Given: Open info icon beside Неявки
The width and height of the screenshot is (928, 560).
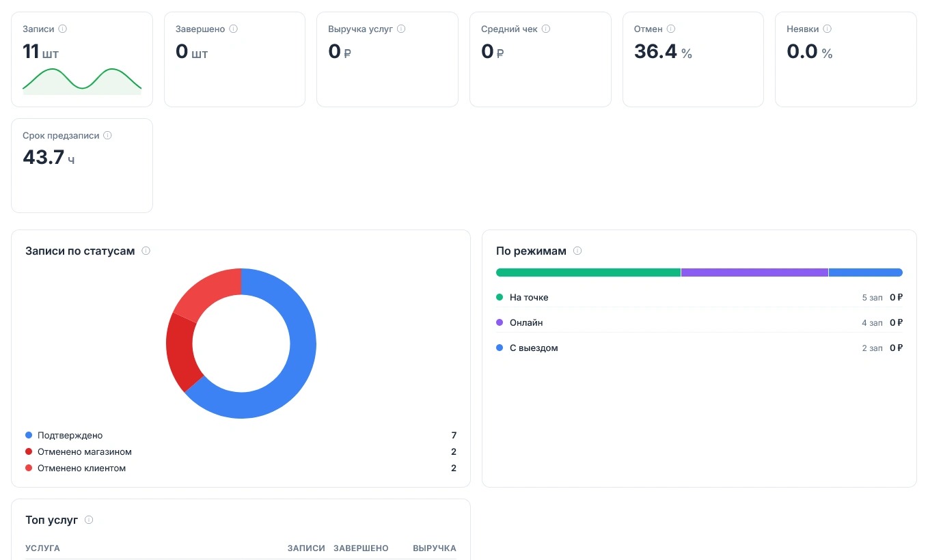Looking at the screenshot, I should click(x=828, y=29).
